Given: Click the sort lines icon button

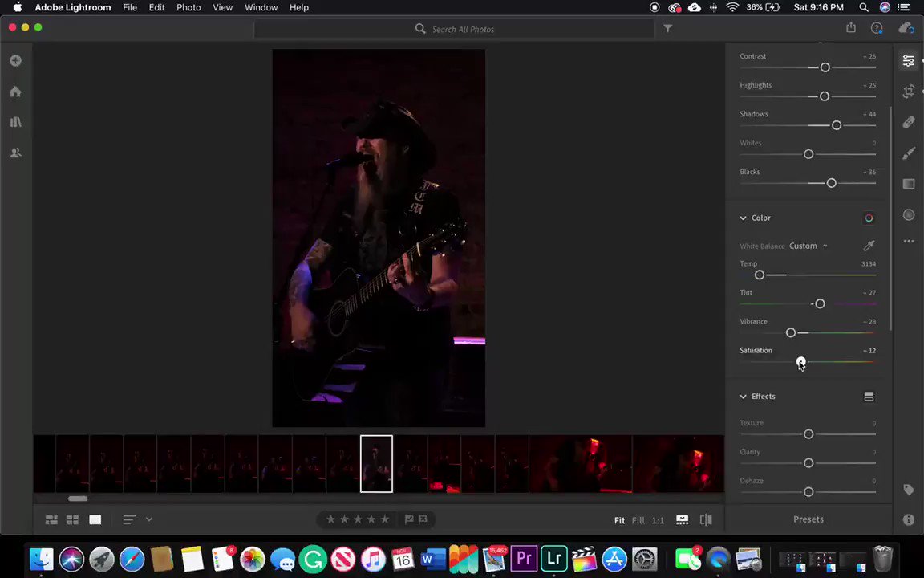Looking at the screenshot, I should 129,519.
